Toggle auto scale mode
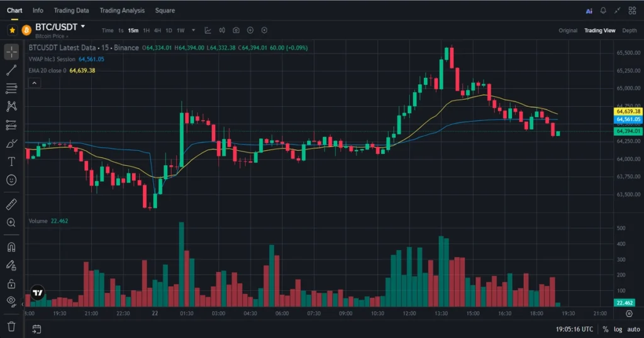Screen dimensions: 644x338 tap(633, 329)
